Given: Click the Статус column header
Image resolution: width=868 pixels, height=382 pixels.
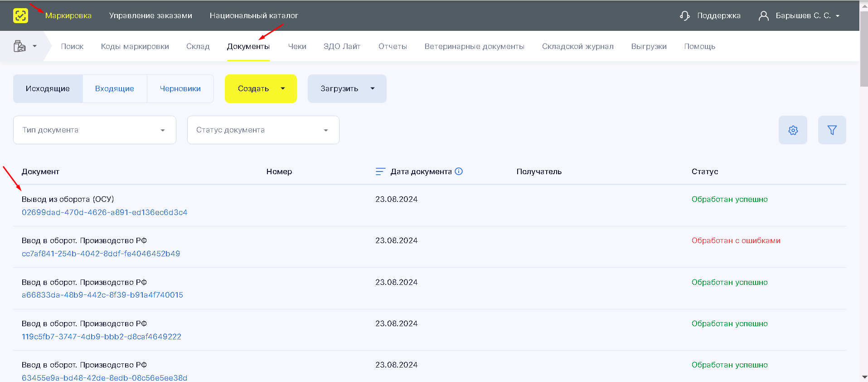Looking at the screenshot, I should point(705,171).
